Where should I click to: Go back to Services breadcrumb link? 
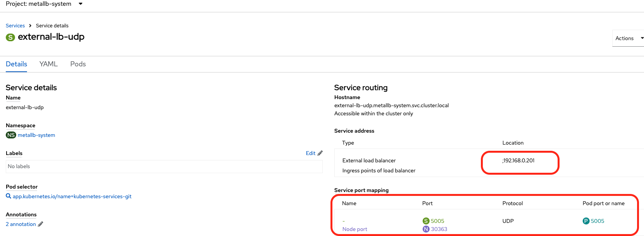tap(15, 26)
